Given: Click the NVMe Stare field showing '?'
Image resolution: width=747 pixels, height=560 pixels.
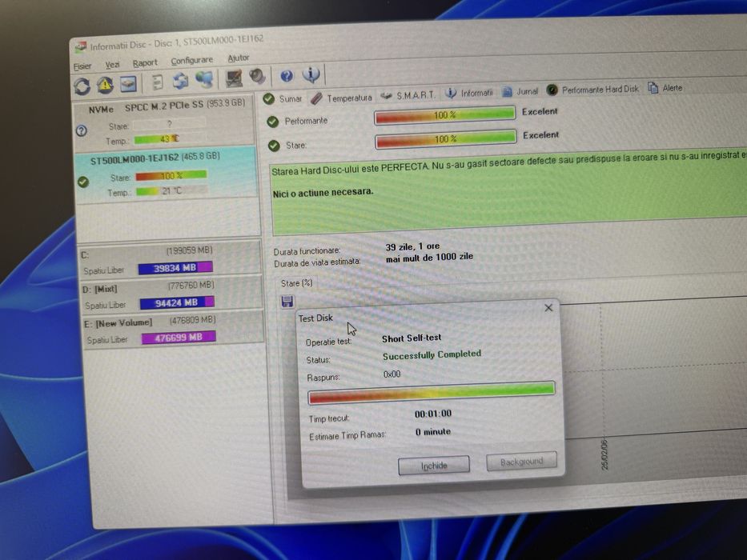Looking at the screenshot, I should point(170,124).
